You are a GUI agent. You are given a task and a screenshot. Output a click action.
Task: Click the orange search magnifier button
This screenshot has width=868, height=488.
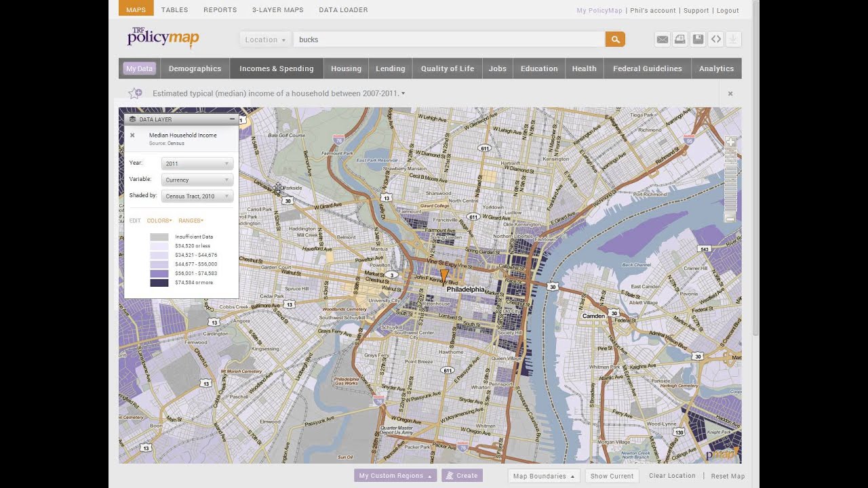coord(615,39)
